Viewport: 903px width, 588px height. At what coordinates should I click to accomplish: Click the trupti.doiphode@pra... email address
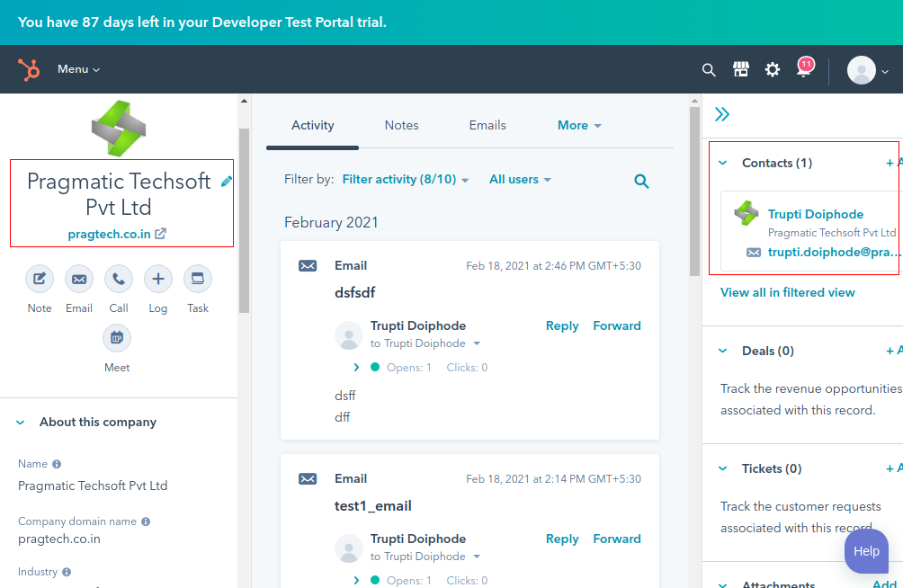click(x=834, y=253)
